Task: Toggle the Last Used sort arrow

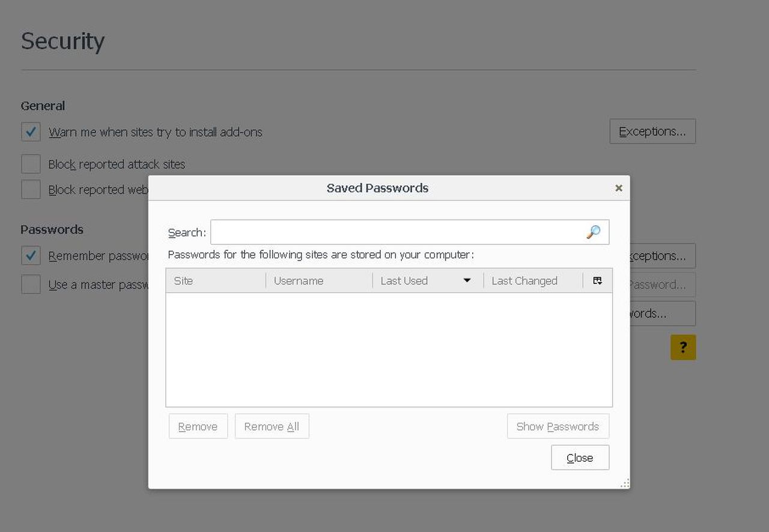Action: [467, 280]
